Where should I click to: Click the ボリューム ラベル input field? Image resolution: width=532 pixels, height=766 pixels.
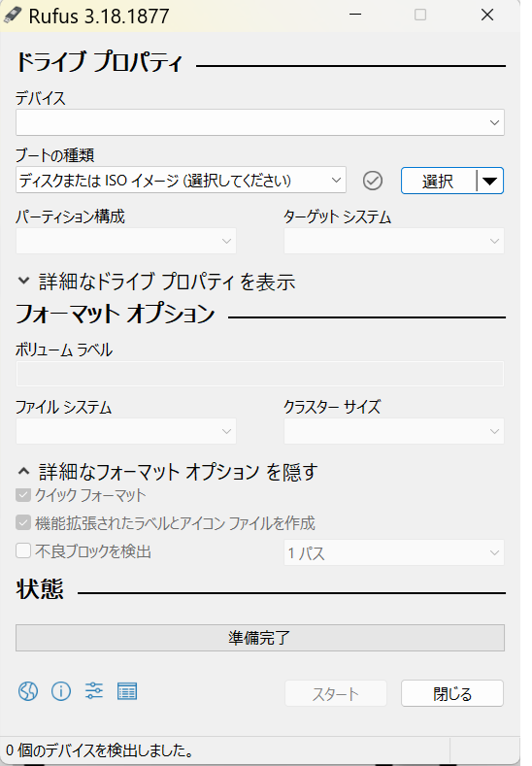click(260, 374)
